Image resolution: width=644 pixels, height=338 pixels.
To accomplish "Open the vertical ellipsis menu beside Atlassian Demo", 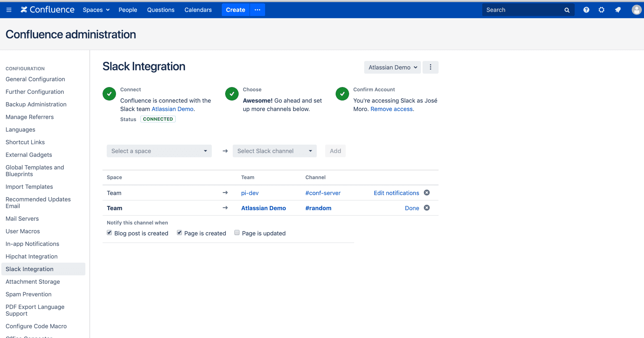I will click(430, 67).
